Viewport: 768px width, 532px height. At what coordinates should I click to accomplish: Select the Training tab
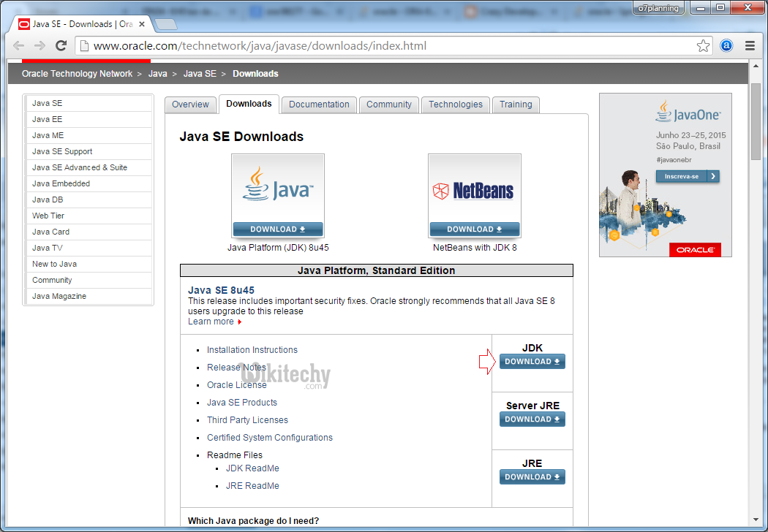coord(516,104)
